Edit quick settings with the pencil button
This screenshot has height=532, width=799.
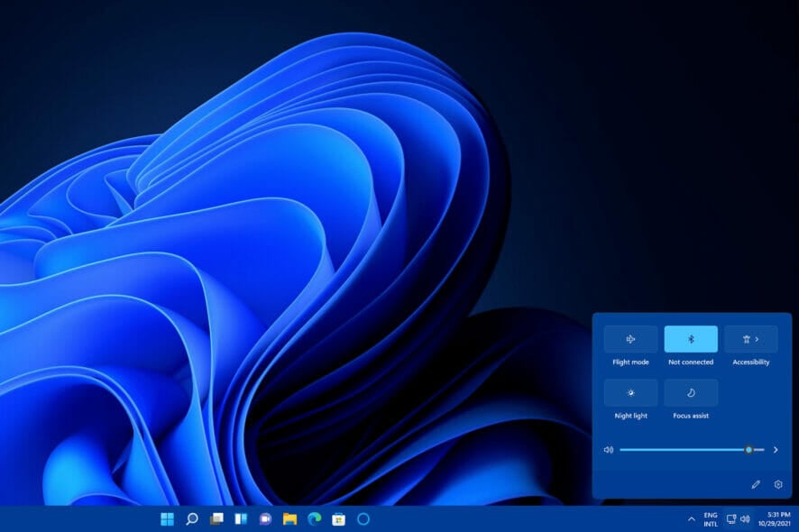pos(756,484)
